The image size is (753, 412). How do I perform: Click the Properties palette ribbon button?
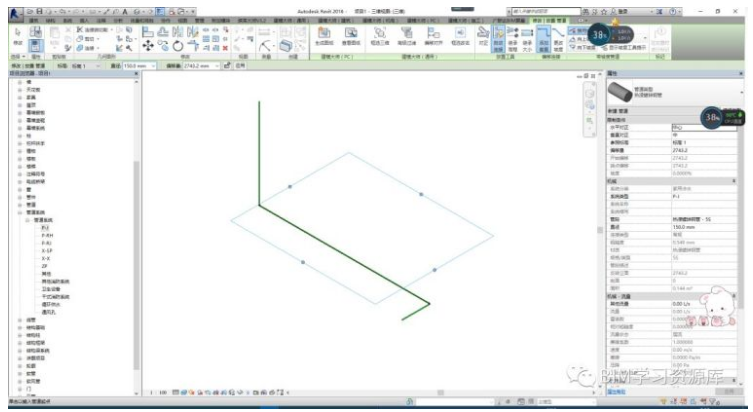pyautogui.click(x=35, y=46)
